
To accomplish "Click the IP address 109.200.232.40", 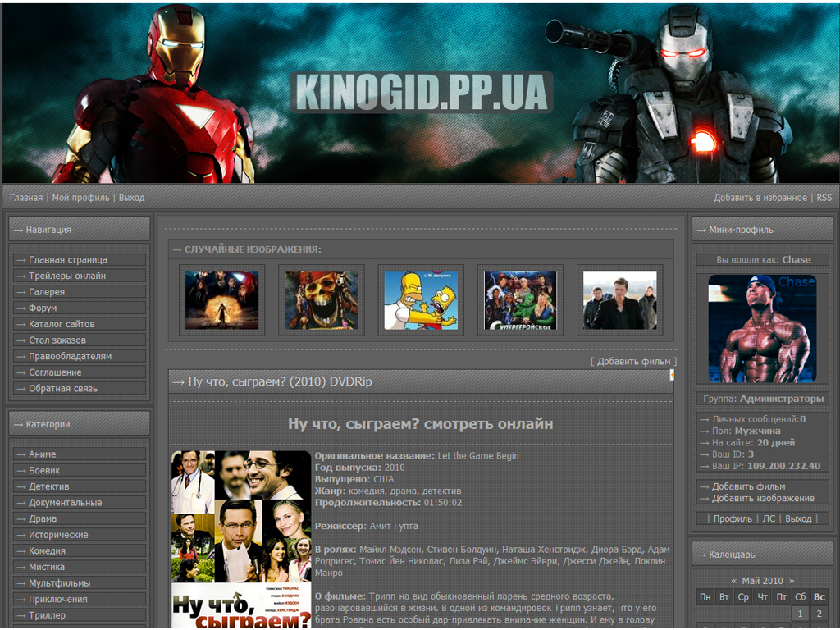I will pos(783,466).
